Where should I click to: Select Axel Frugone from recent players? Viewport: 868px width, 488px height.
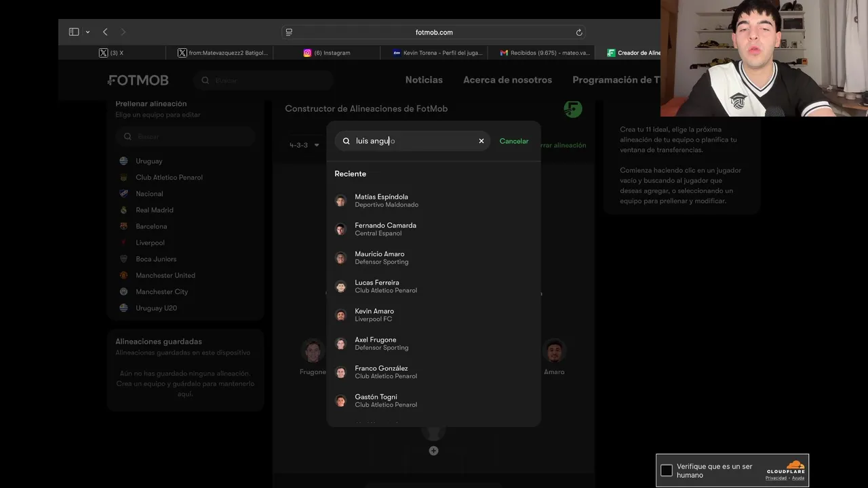pos(433,344)
